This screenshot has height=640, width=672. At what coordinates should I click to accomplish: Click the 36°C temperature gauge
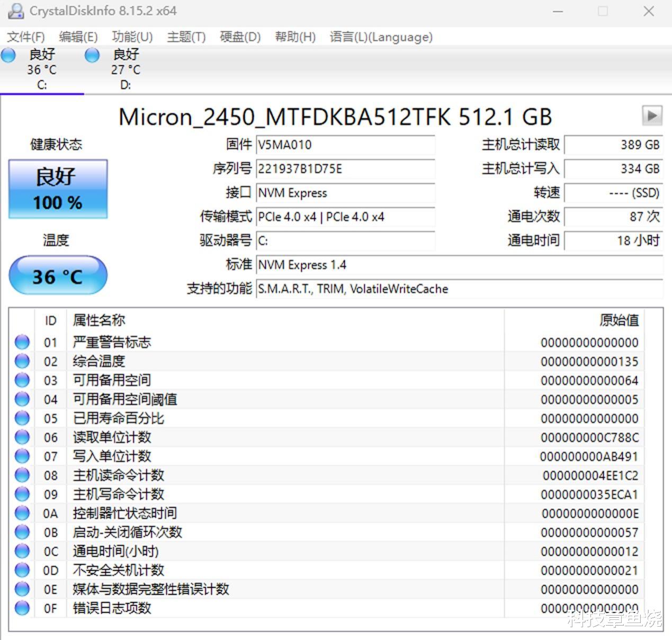57,275
